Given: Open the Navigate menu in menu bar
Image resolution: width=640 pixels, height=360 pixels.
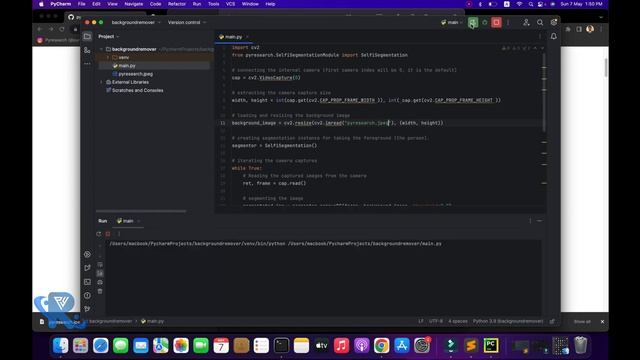Looking at the screenshot, I should tap(133, 4).
